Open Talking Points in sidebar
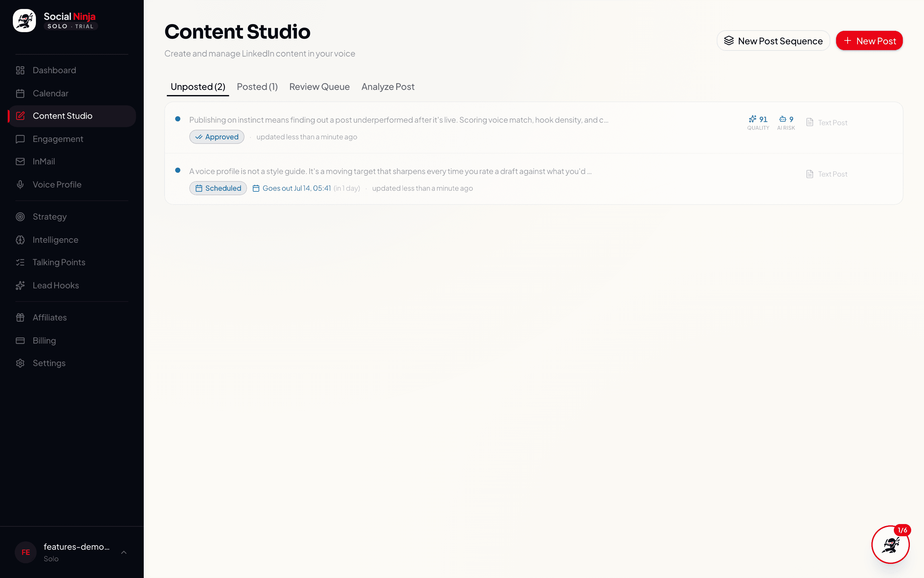The image size is (924, 578). pyautogui.click(x=72, y=262)
